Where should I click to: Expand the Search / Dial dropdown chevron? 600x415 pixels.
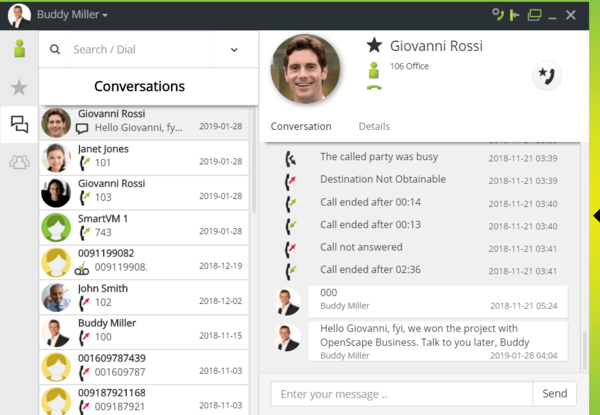[234, 49]
